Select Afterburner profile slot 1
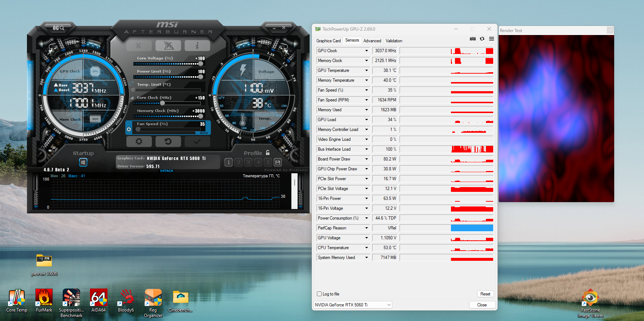Screen dimensions: 644x321 point(228,162)
